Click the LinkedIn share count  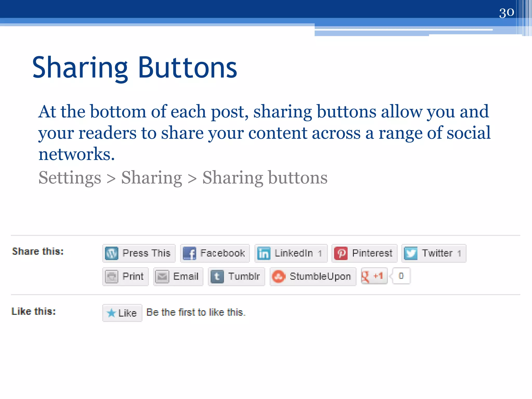320,253
